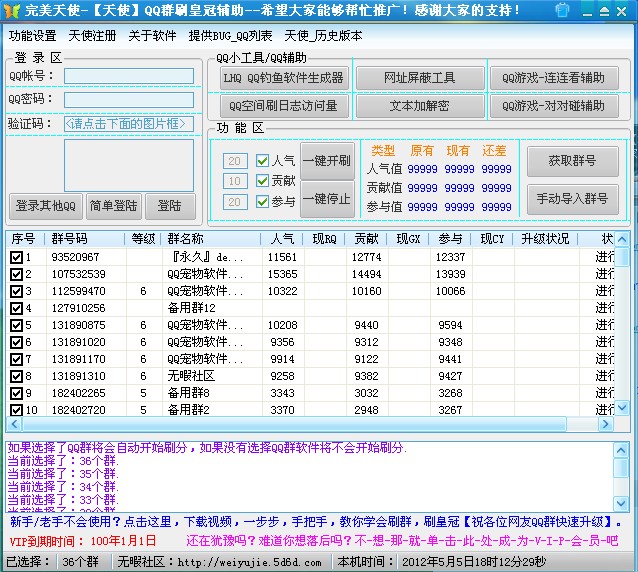Viewport: 638px width, 572px height.
Task: Click the 贡献 value field showing 10
Action: 235,181
